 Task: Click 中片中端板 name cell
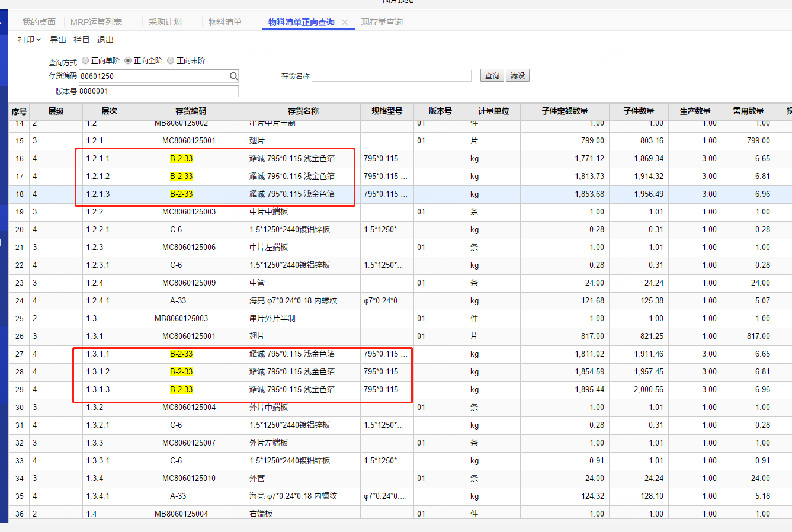[x=269, y=212]
